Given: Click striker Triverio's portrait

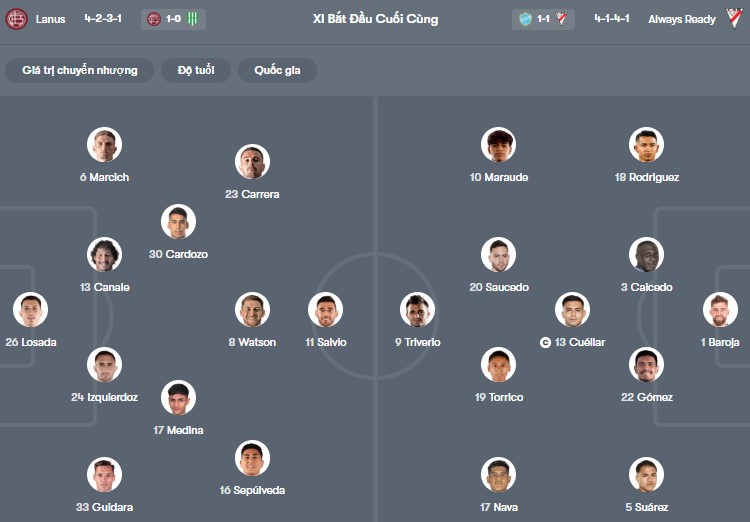Looking at the screenshot, I should click(x=417, y=310).
